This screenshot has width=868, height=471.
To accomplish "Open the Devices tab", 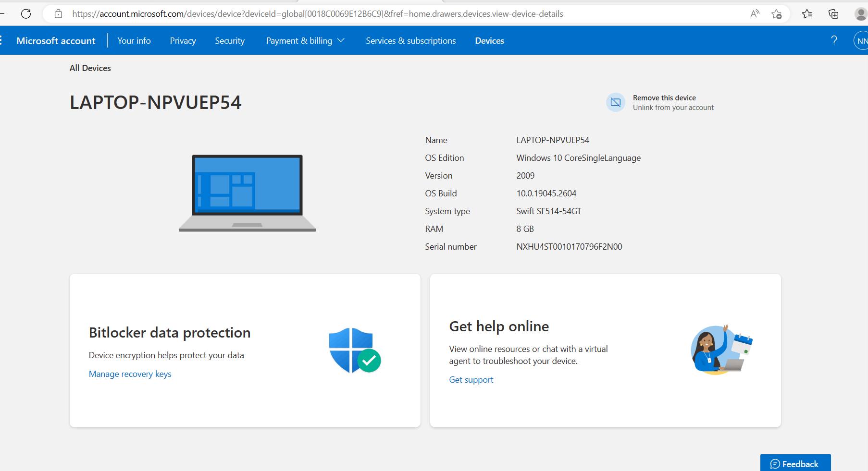I will click(x=490, y=41).
